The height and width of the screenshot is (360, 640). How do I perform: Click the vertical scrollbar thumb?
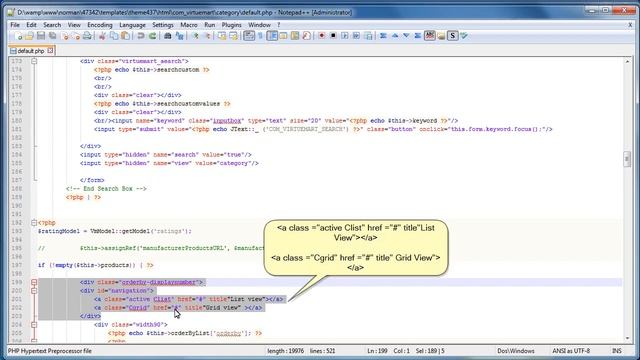627,159
